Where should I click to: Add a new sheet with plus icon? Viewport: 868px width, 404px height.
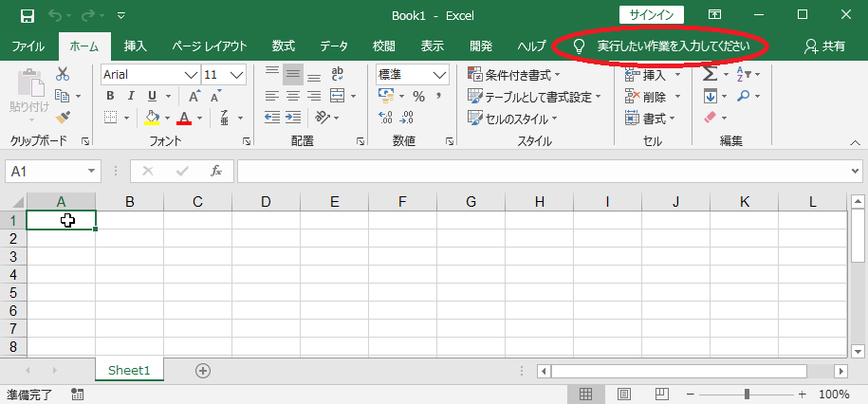coord(202,370)
